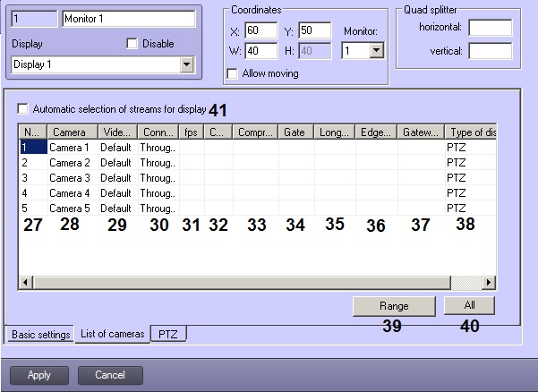Click the Range button
The height and width of the screenshot is (392, 538).
pos(393,305)
